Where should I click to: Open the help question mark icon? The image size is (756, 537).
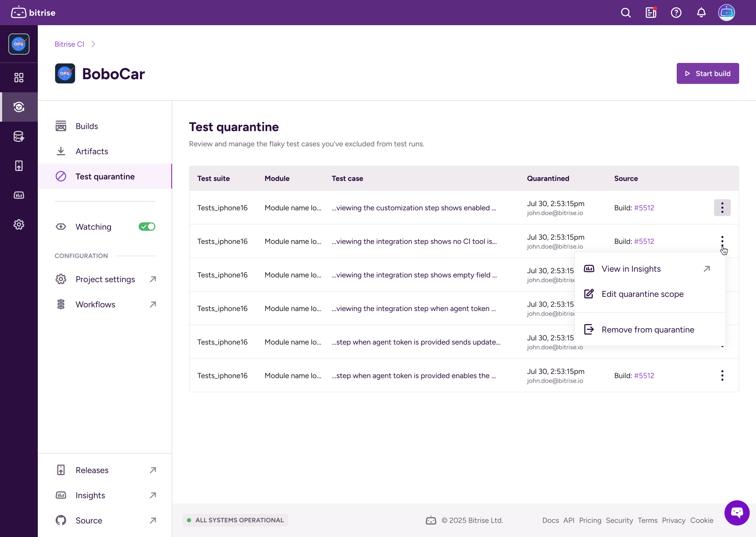point(676,13)
